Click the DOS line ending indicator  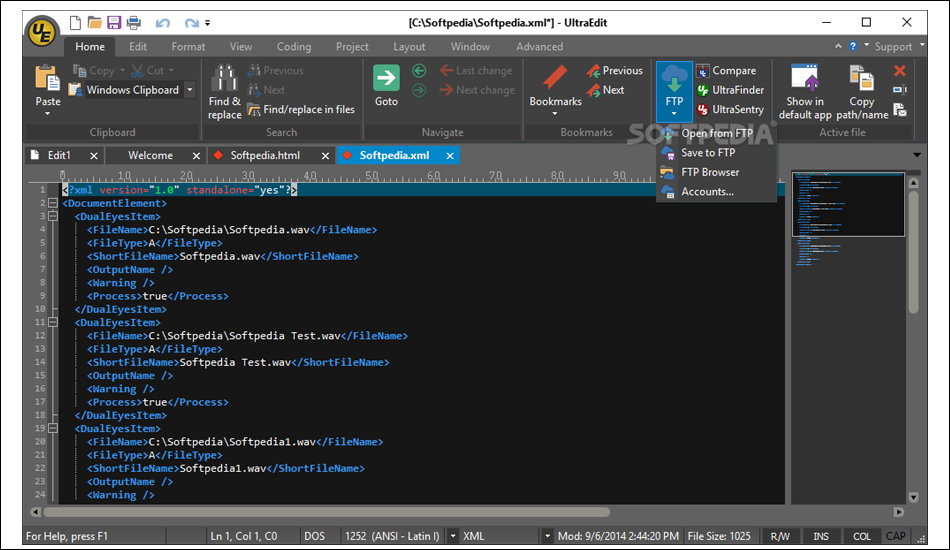[314, 536]
